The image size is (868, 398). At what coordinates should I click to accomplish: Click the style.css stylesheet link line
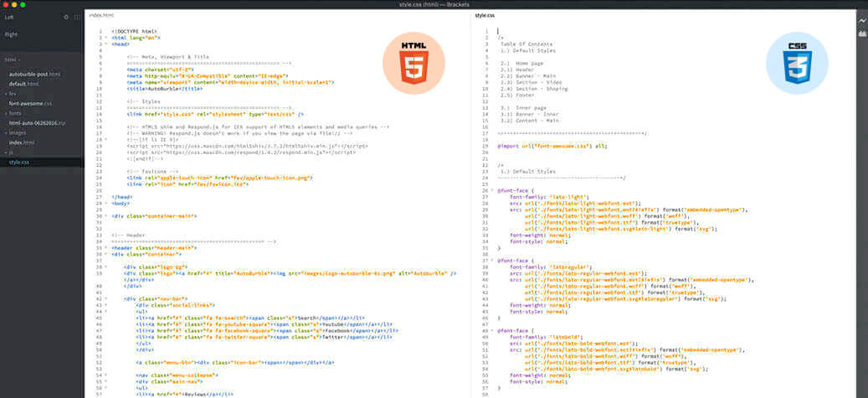(x=215, y=114)
